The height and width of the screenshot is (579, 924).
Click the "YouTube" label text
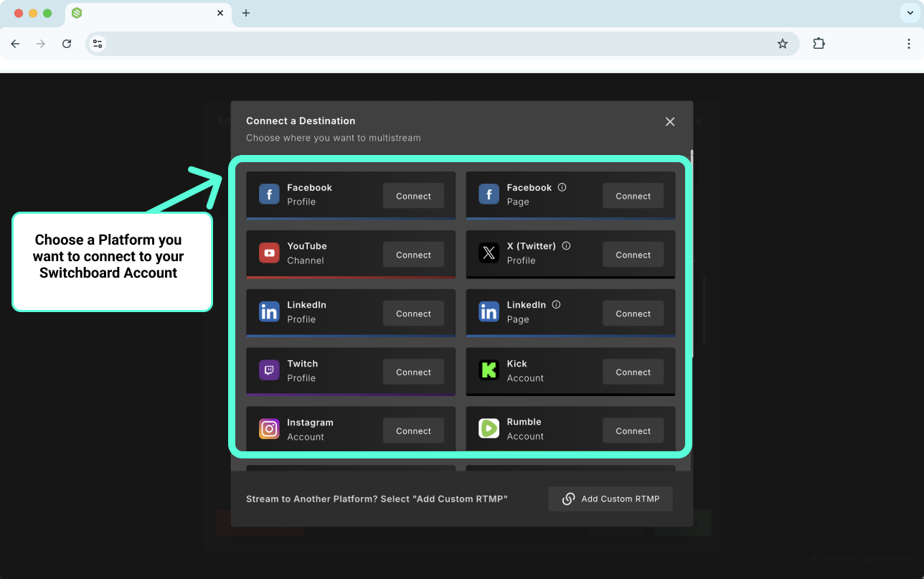307,246
